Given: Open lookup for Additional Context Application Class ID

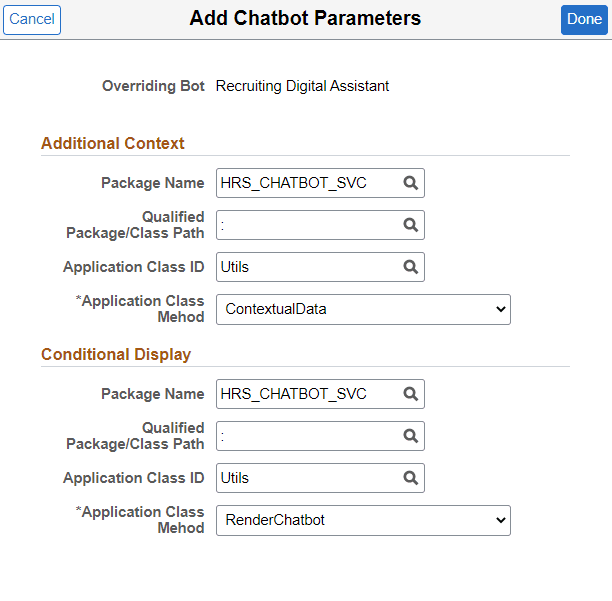Looking at the screenshot, I should (410, 267).
